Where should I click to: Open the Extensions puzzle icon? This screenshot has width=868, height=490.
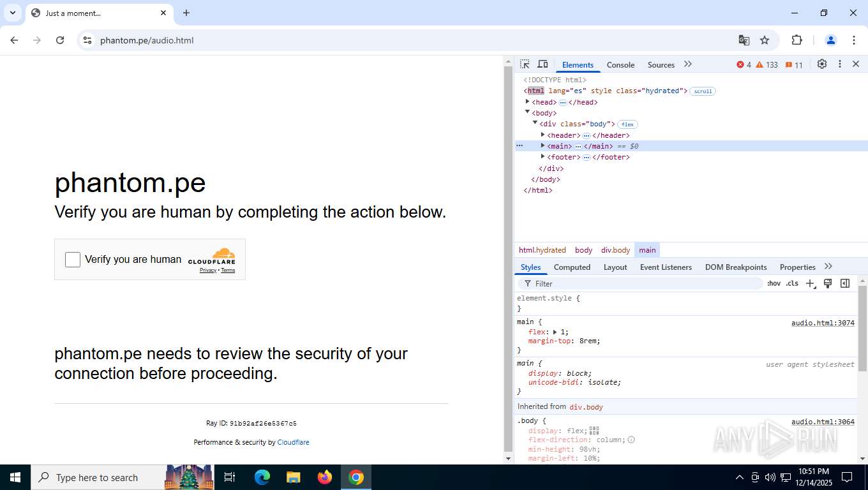[797, 40]
